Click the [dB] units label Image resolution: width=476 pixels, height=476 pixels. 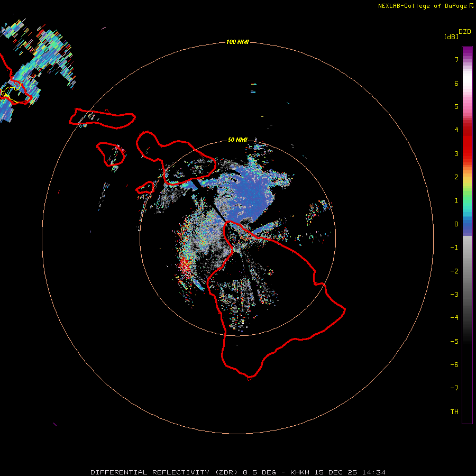(451, 37)
